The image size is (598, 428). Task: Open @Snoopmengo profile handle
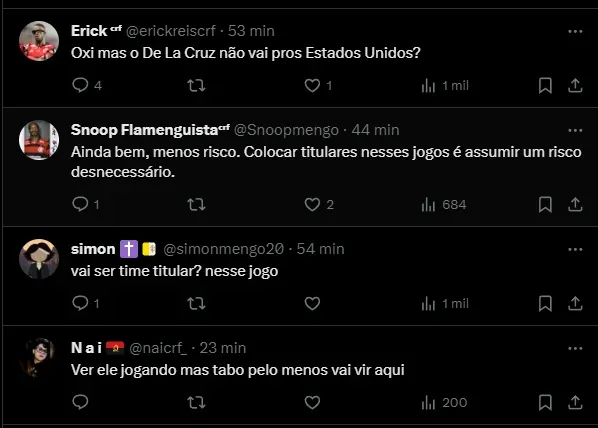tap(286, 130)
